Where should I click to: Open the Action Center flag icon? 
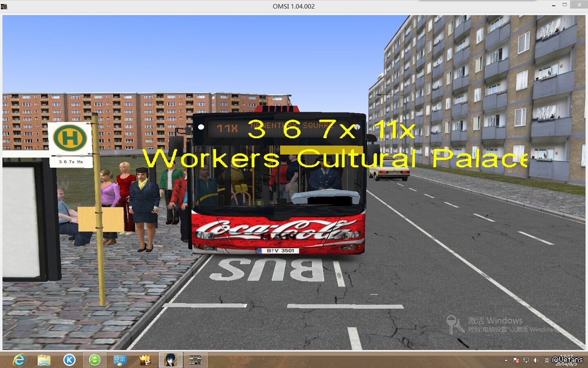click(x=516, y=360)
